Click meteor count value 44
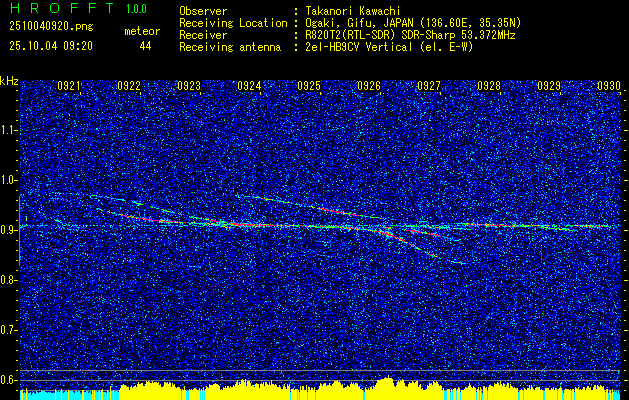629x400 pixels. point(145,46)
